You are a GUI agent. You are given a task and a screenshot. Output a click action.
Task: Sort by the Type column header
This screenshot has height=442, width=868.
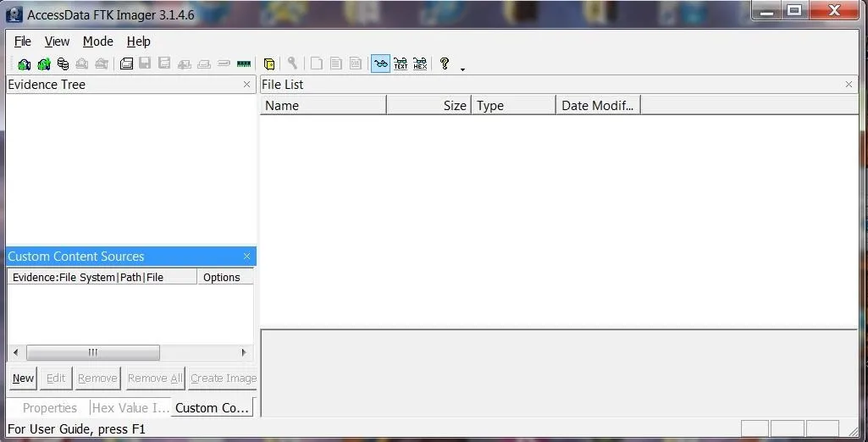coord(513,105)
